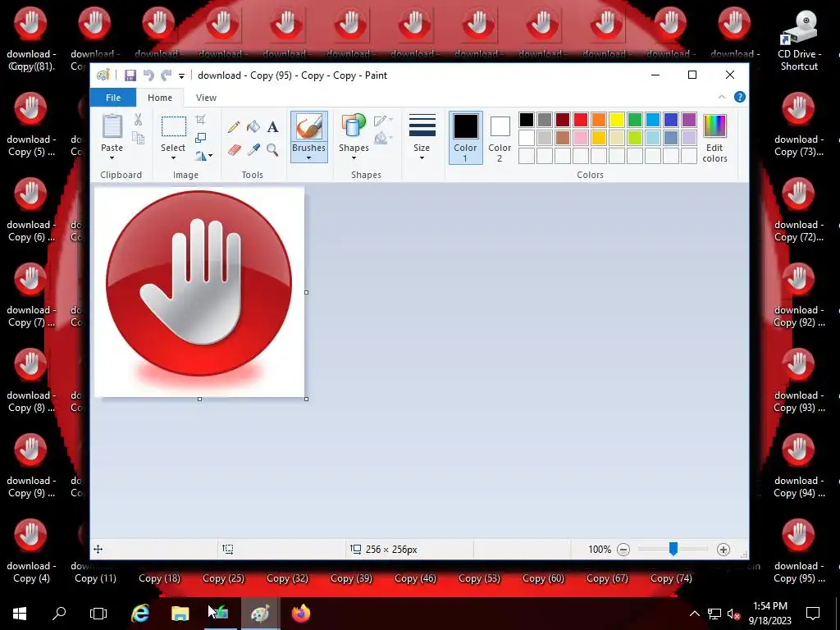Expand the Size dropdown arrow

point(422,158)
